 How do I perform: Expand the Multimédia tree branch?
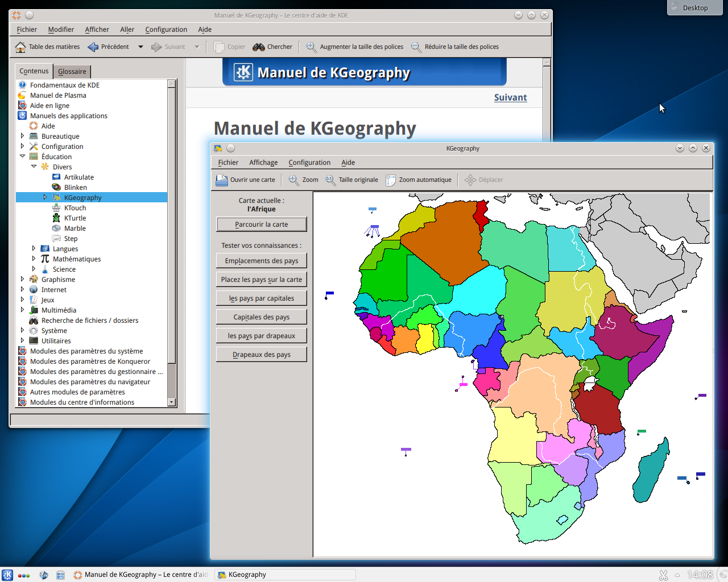point(22,310)
